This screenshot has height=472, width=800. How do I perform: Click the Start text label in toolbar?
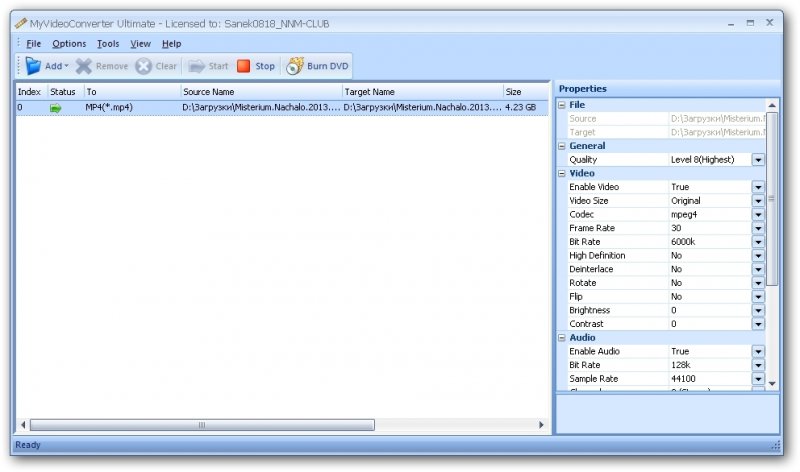click(218, 66)
